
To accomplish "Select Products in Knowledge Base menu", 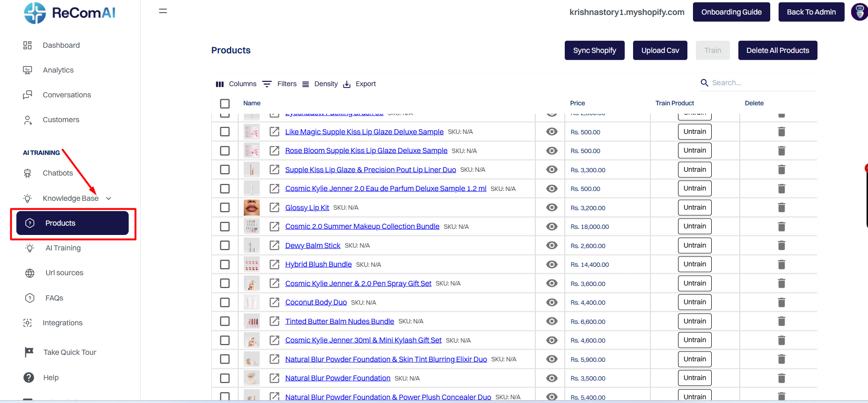I will pyautogui.click(x=73, y=223).
